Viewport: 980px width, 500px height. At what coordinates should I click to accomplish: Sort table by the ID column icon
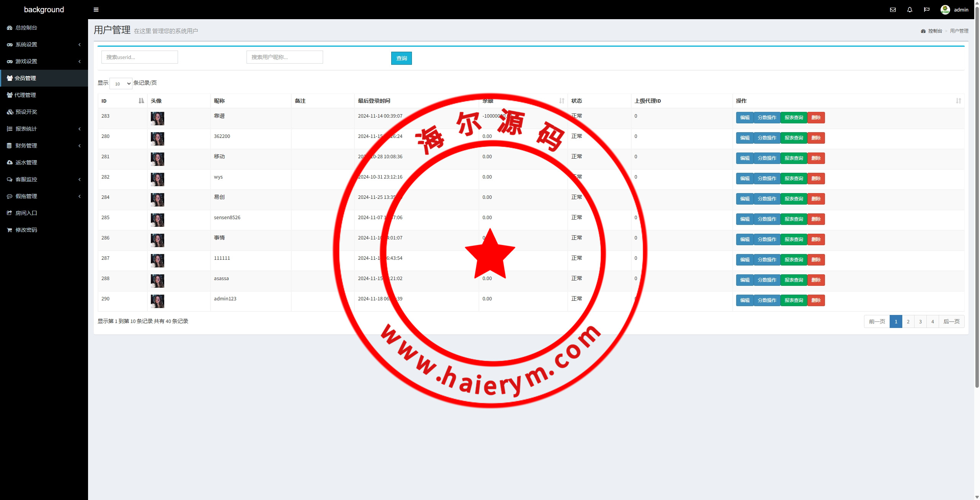click(141, 101)
